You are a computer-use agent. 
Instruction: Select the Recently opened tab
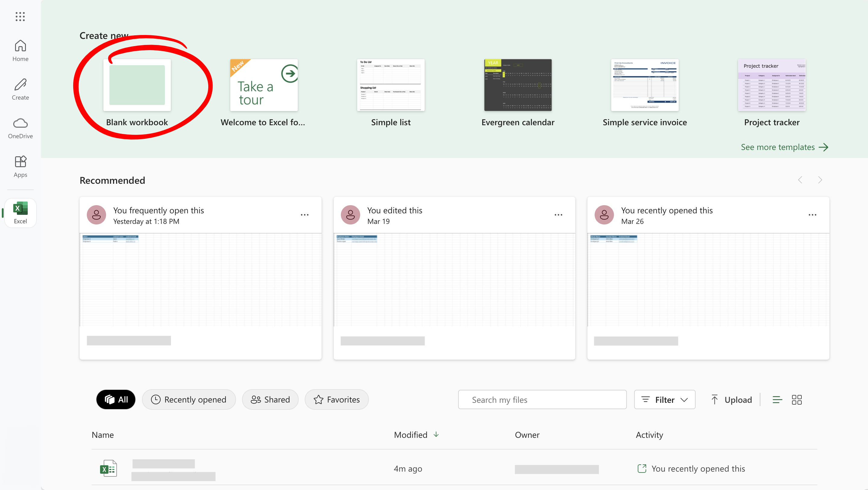coord(188,399)
